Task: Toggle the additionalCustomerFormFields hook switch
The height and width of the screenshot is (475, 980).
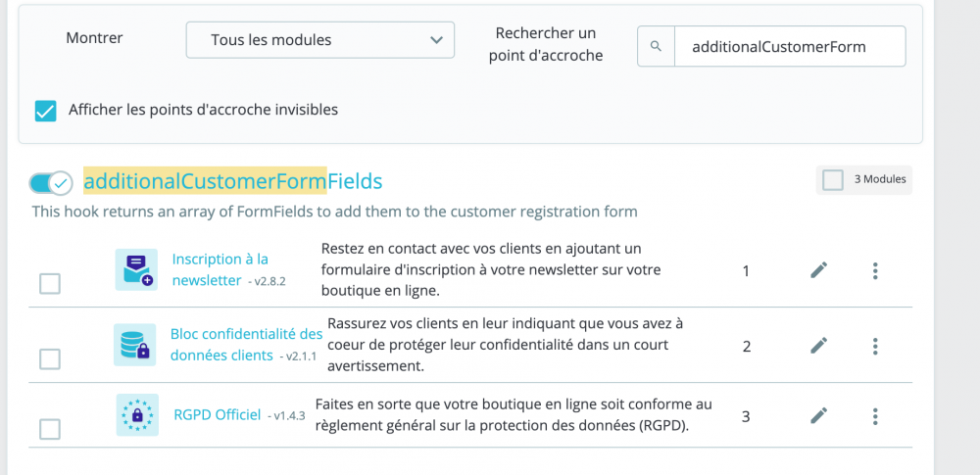Action: [51, 182]
